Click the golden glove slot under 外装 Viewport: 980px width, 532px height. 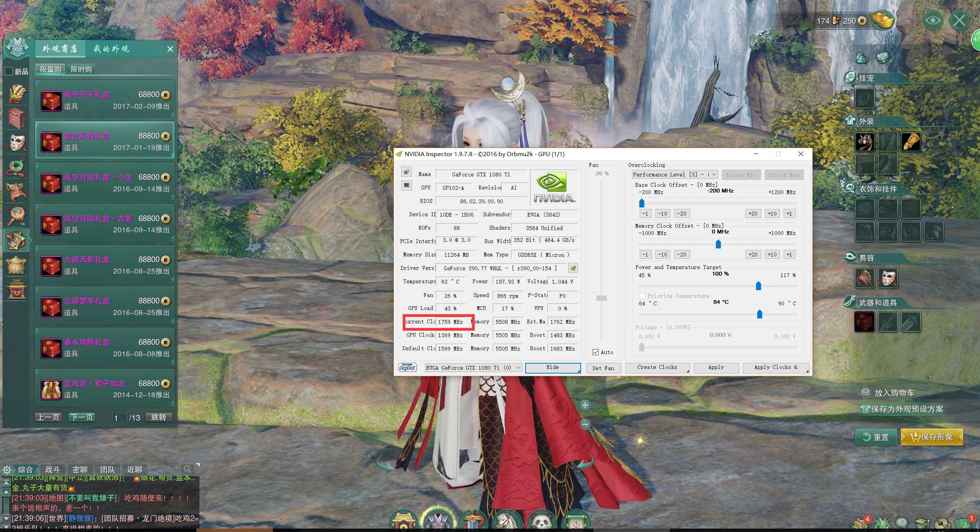[x=911, y=142]
